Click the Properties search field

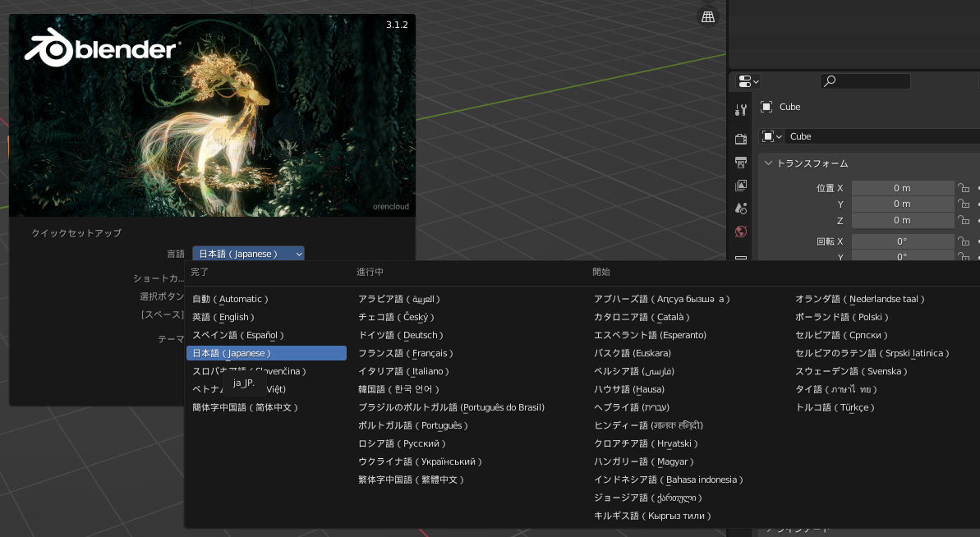coord(865,81)
